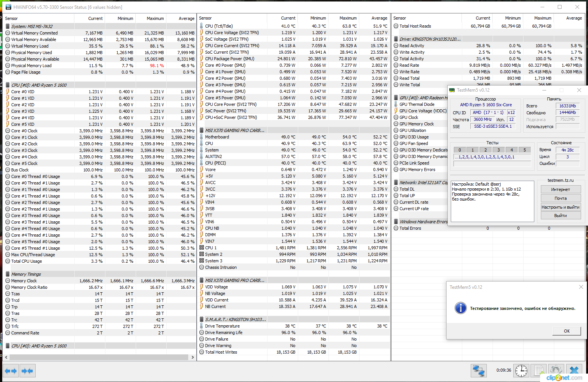Click the Network: Intel I211AT group icon

point(396,183)
